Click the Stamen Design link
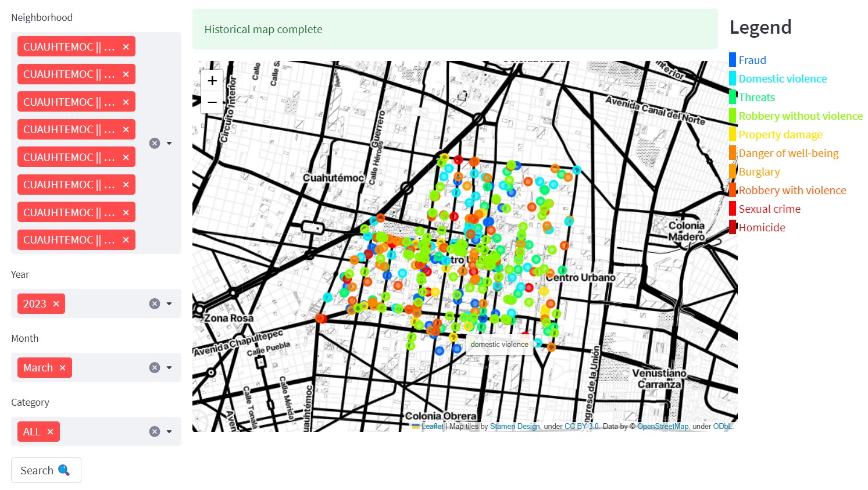The width and height of the screenshot is (868, 490). 515,427
